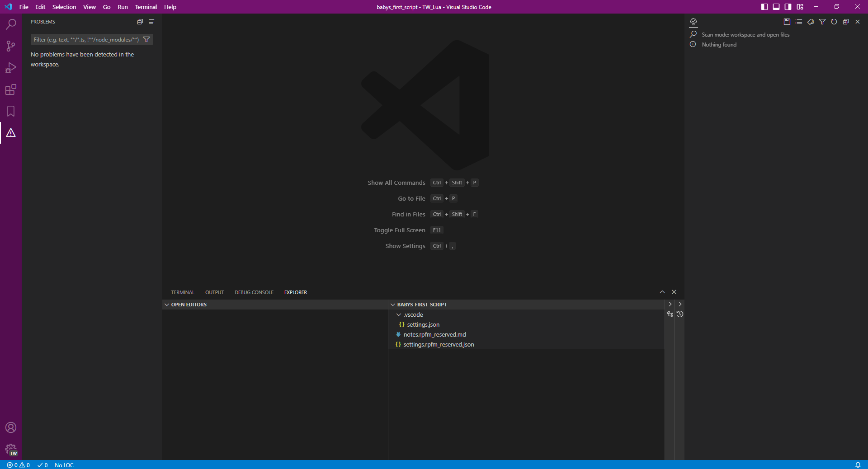Open Customize Layout in title bar
868x469 pixels.
(x=800, y=7)
